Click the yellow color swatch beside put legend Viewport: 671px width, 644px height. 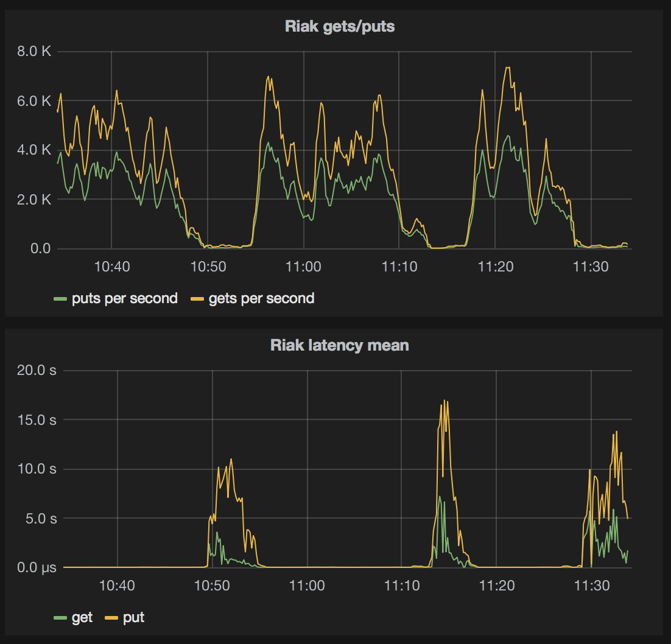click(111, 617)
